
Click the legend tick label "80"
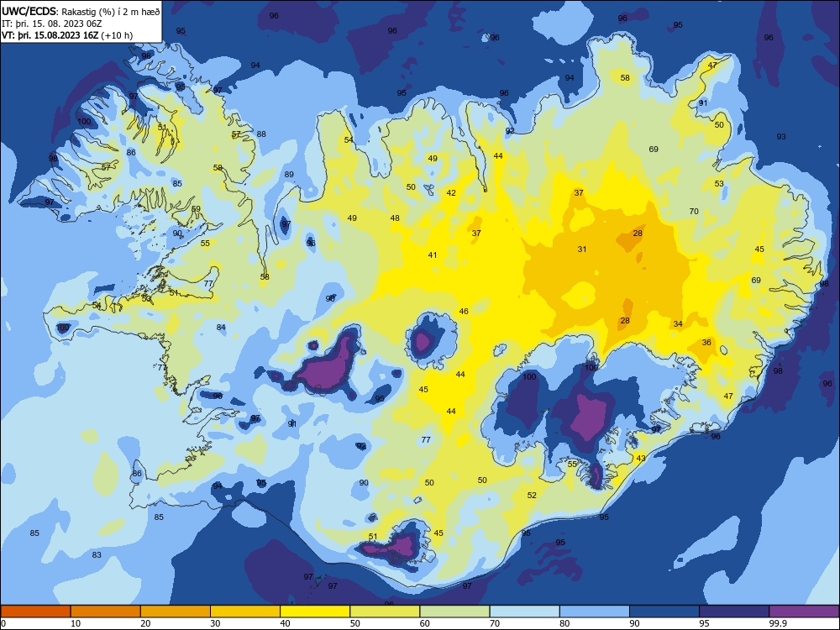564,623
